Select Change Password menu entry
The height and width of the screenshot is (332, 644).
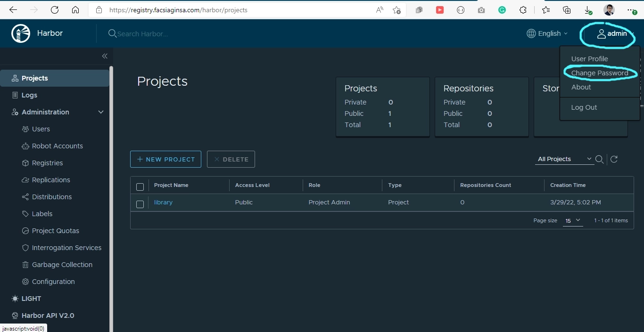600,73
